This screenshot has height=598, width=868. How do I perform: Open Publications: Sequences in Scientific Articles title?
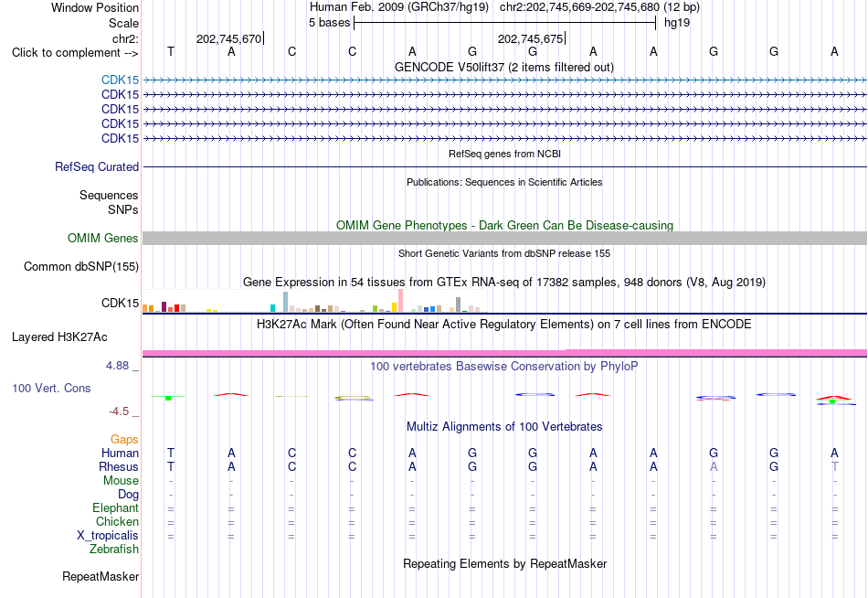pos(504,182)
